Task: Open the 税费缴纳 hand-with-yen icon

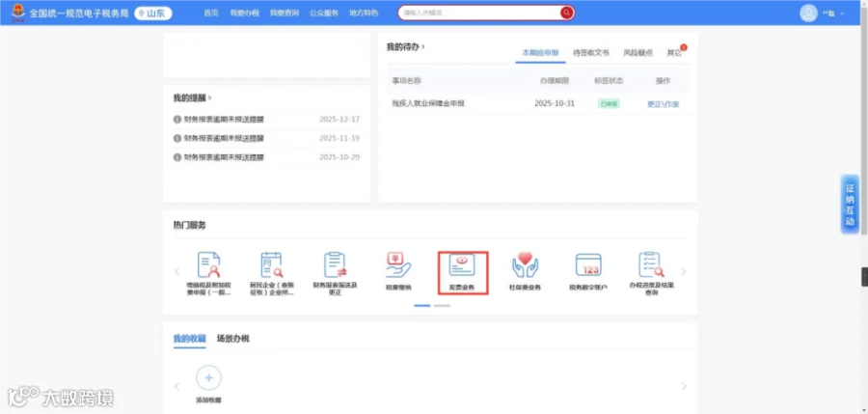Action: (x=398, y=265)
